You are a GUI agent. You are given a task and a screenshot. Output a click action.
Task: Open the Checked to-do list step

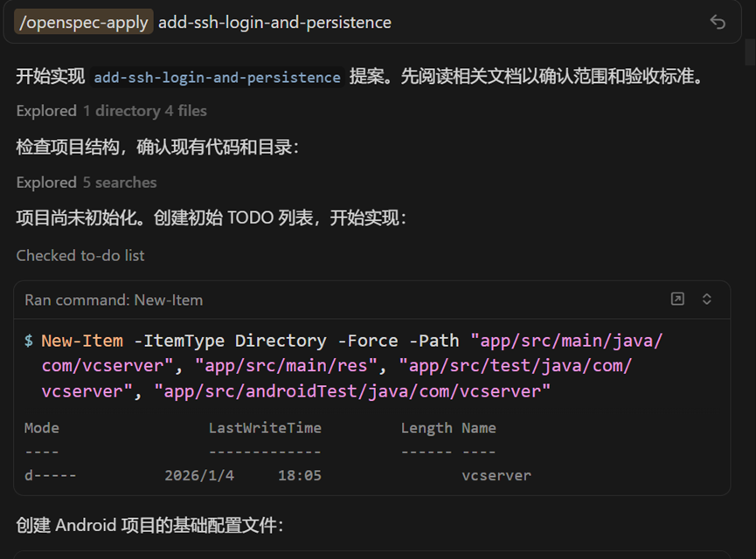coord(80,256)
